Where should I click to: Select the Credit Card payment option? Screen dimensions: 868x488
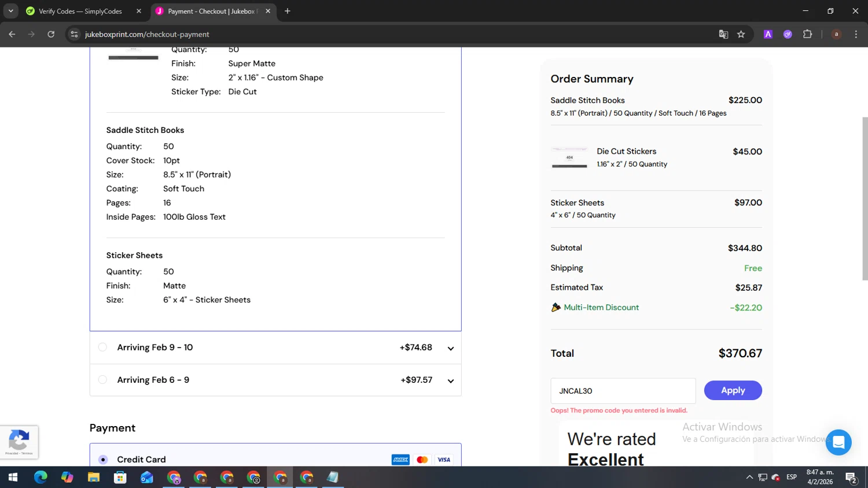[103, 460]
